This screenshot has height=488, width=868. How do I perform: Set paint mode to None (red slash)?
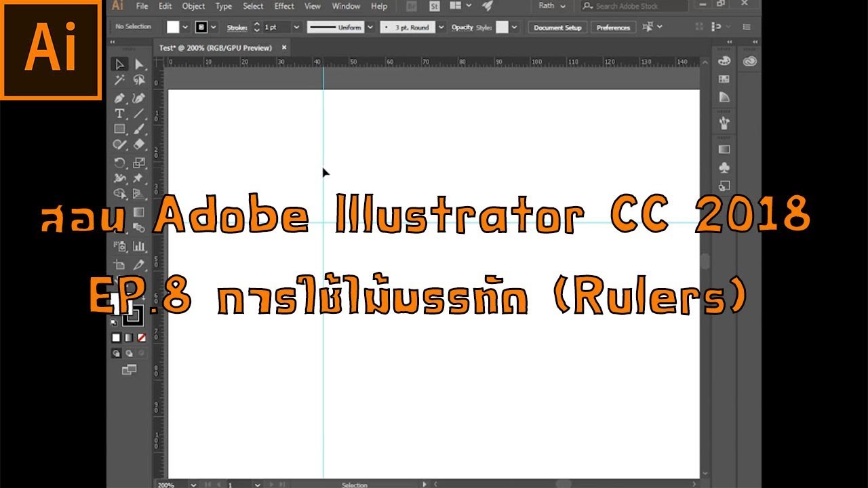[142, 338]
